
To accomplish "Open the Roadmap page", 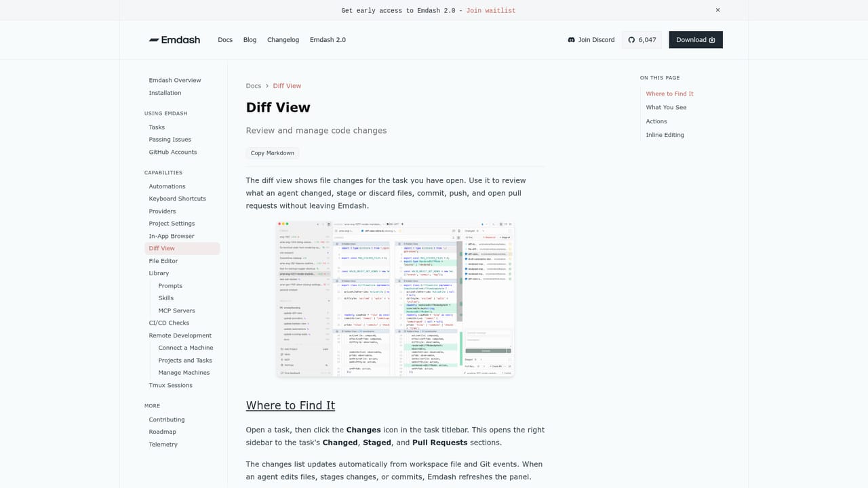I will tap(163, 432).
